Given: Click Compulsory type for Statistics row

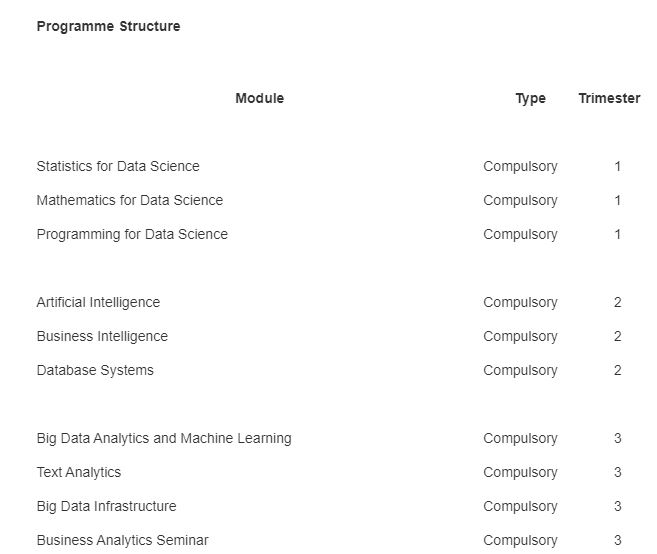Looking at the screenshot, I should [x=520, y=167].
